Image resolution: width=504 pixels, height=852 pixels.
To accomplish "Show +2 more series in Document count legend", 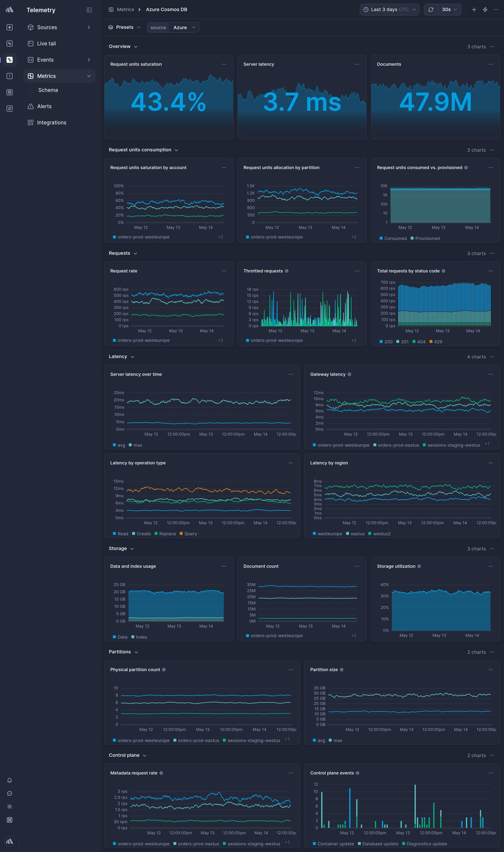I will 354,636.
